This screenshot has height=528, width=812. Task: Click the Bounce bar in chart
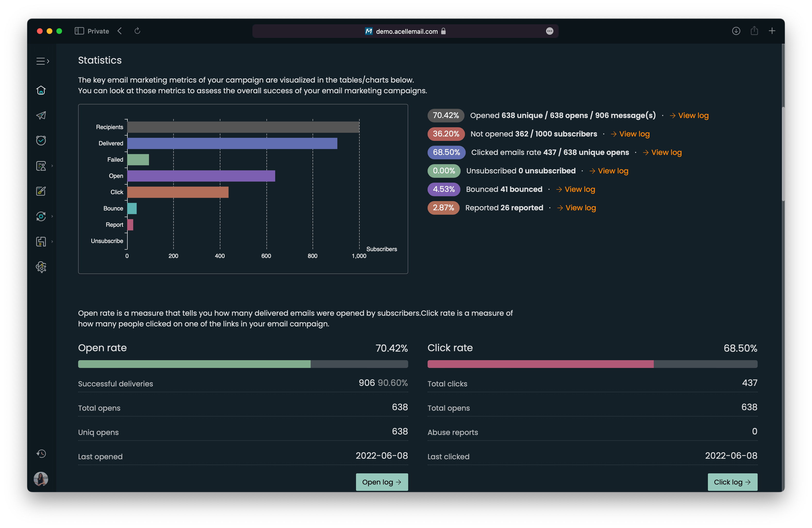[x=132, y=208]
